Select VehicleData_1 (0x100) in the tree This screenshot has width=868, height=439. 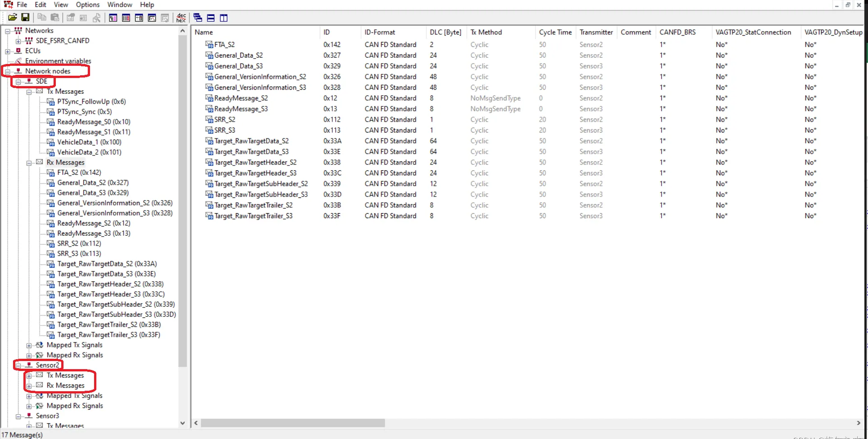coord(89,142)
